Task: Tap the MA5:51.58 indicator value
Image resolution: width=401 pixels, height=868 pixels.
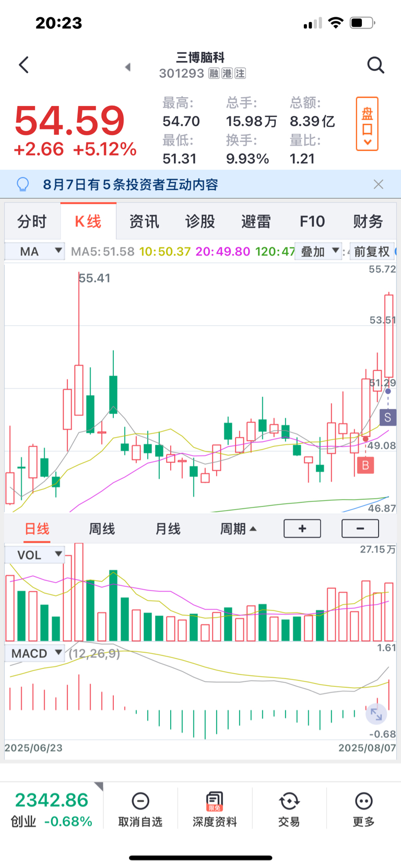Action: (103, 251)
